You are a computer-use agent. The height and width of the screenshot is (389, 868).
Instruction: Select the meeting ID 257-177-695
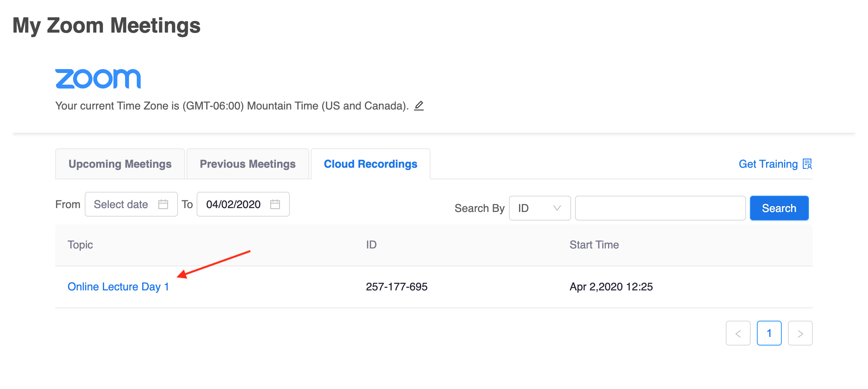click(397, 287)
